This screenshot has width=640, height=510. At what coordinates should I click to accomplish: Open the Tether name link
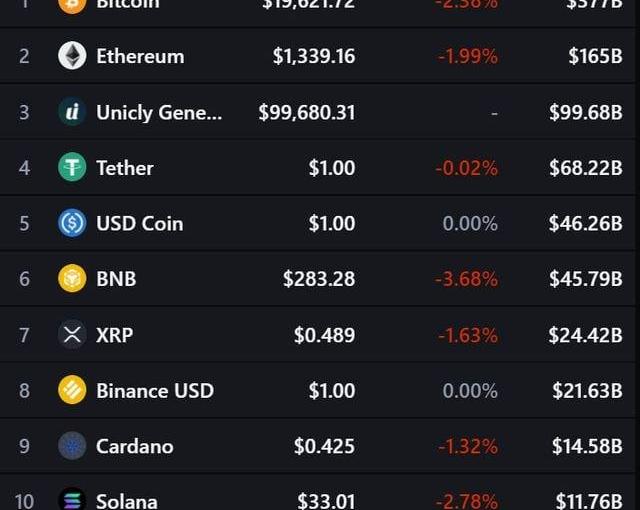pos(125,168)
